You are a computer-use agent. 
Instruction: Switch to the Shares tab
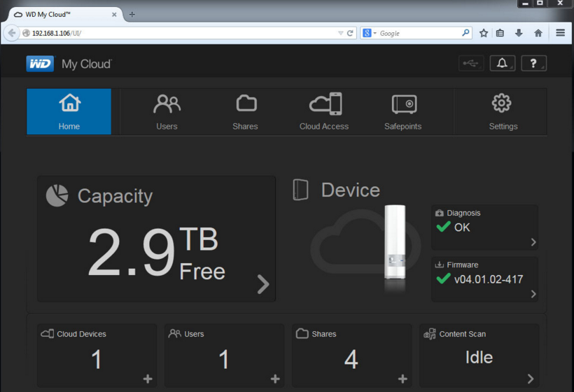245,112
